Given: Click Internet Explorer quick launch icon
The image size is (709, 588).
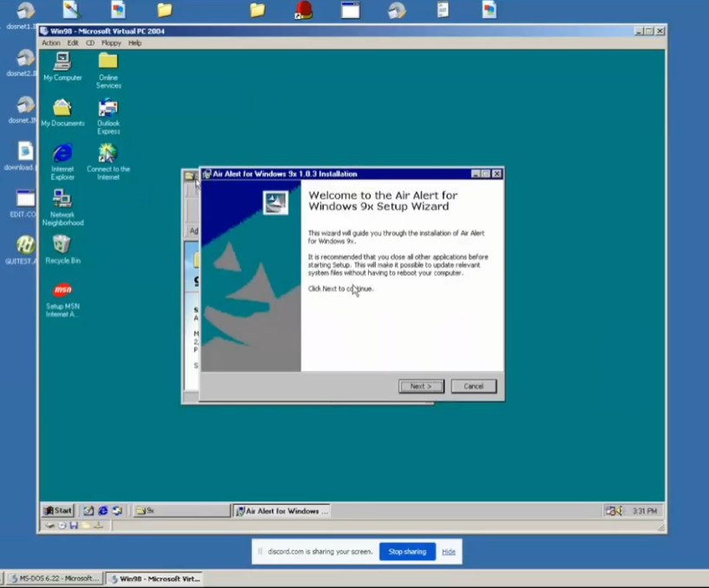Looking at the screenshot, I should [x=103, y=511].
